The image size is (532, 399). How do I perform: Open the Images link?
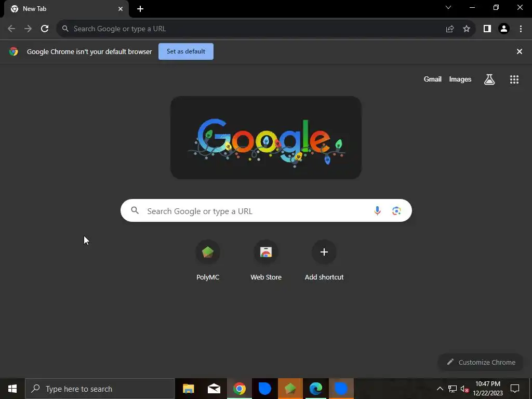tap(460, 79)
